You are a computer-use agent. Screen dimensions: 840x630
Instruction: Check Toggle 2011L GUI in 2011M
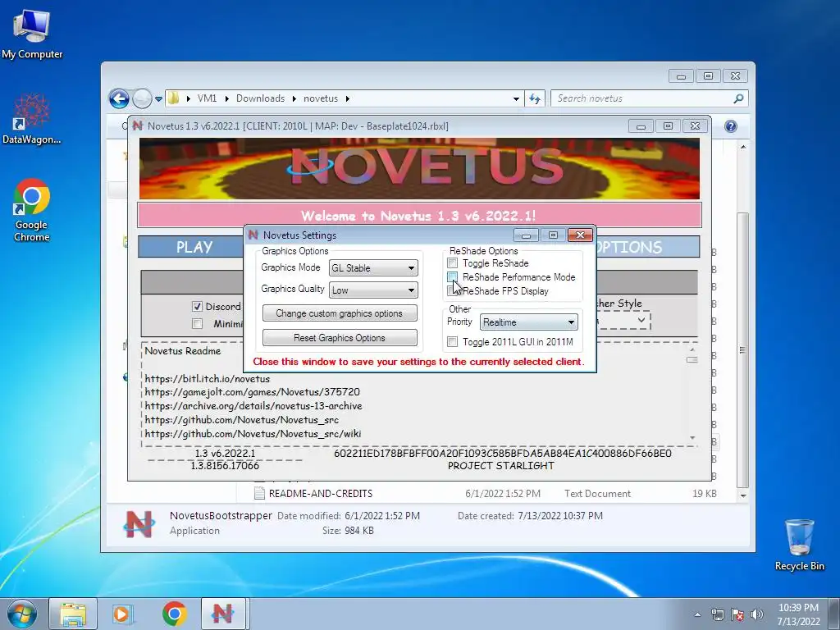(x=453, y=342)
